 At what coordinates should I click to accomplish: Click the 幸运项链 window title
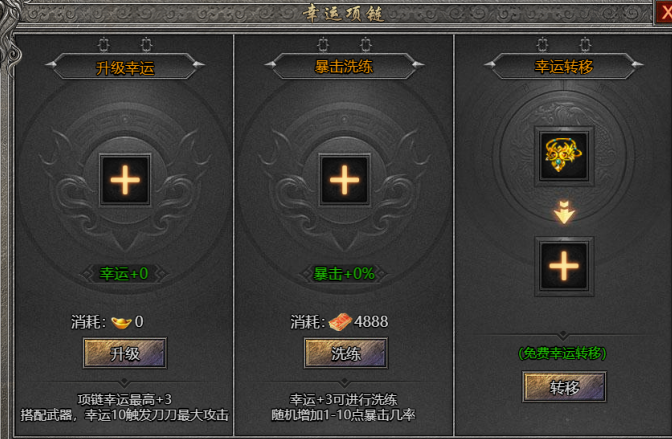point(343,13)
